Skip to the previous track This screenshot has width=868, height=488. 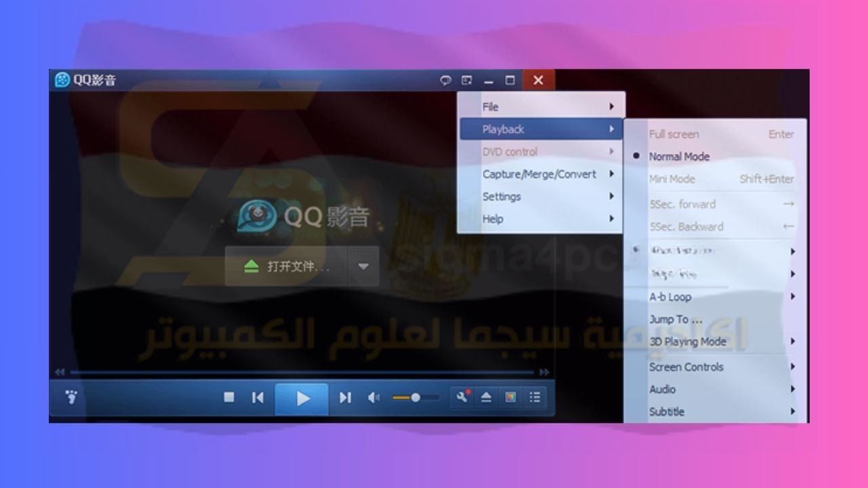point(258,398)
